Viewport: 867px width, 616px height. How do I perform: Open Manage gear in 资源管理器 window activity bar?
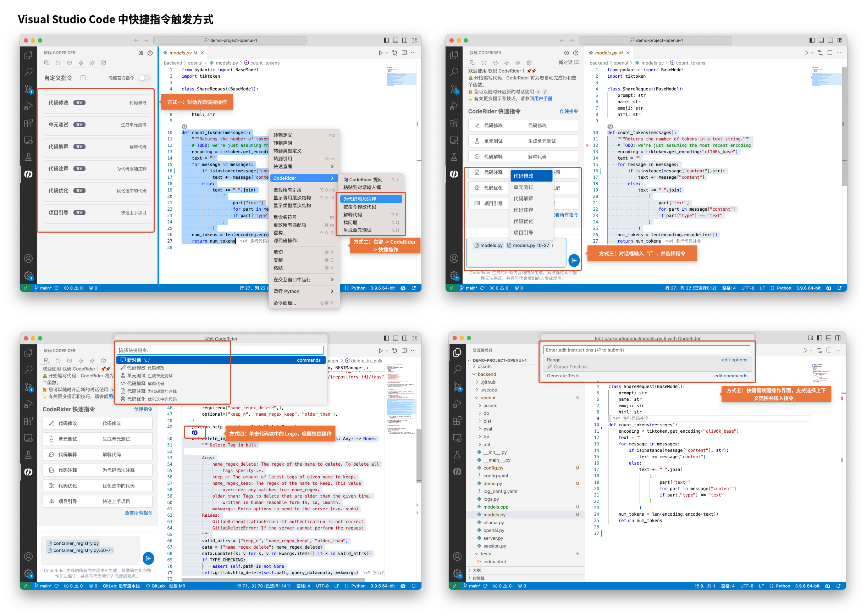click(458, 573)
